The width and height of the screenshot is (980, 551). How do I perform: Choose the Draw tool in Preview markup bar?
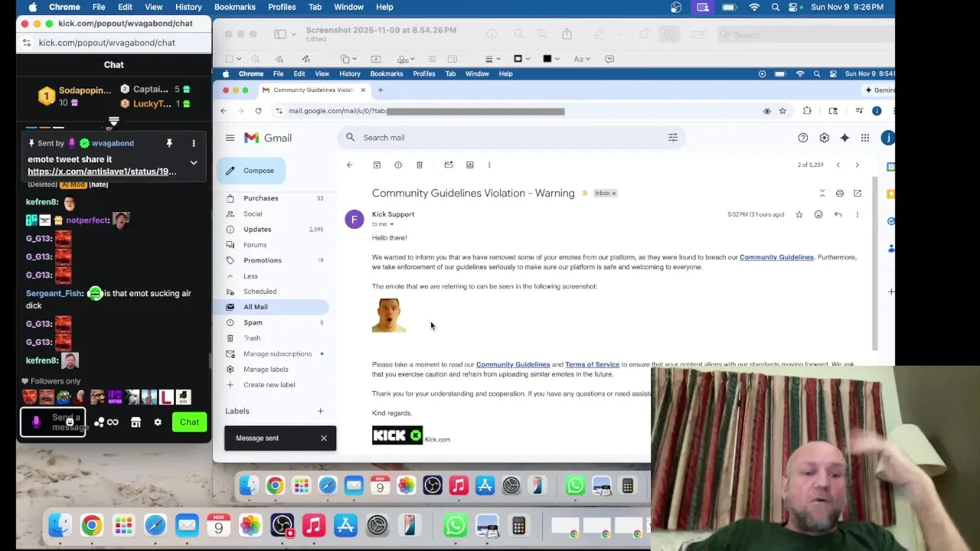click(305, 59)
